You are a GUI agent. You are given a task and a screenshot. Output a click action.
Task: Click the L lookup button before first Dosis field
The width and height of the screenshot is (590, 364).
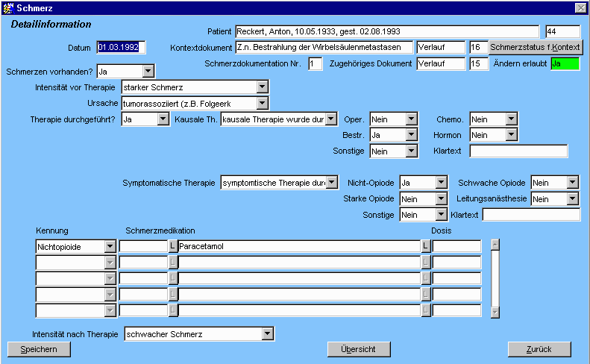point(427,245)
